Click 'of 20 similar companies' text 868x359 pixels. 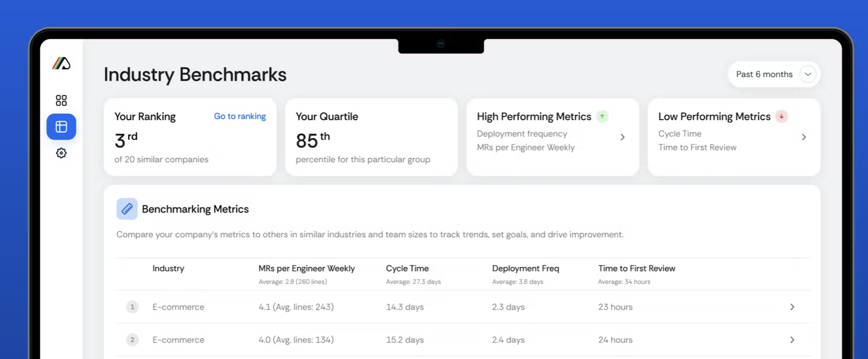[161, 160]
